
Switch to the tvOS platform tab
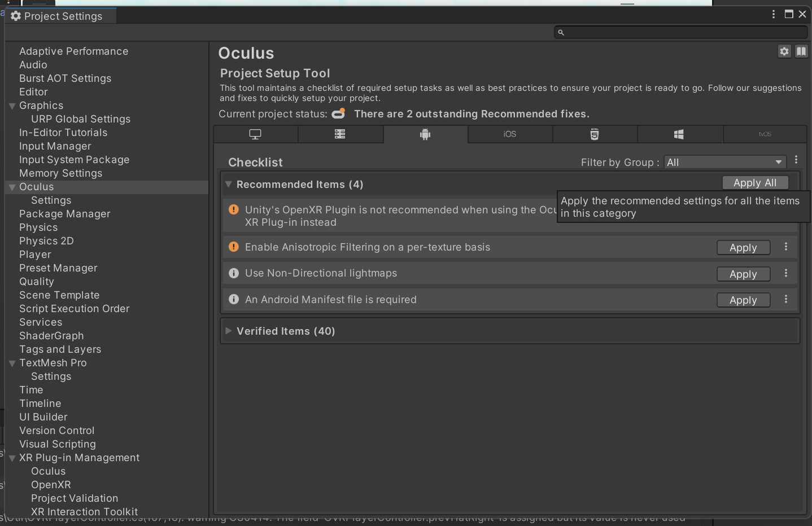click(x=765, y=134)
